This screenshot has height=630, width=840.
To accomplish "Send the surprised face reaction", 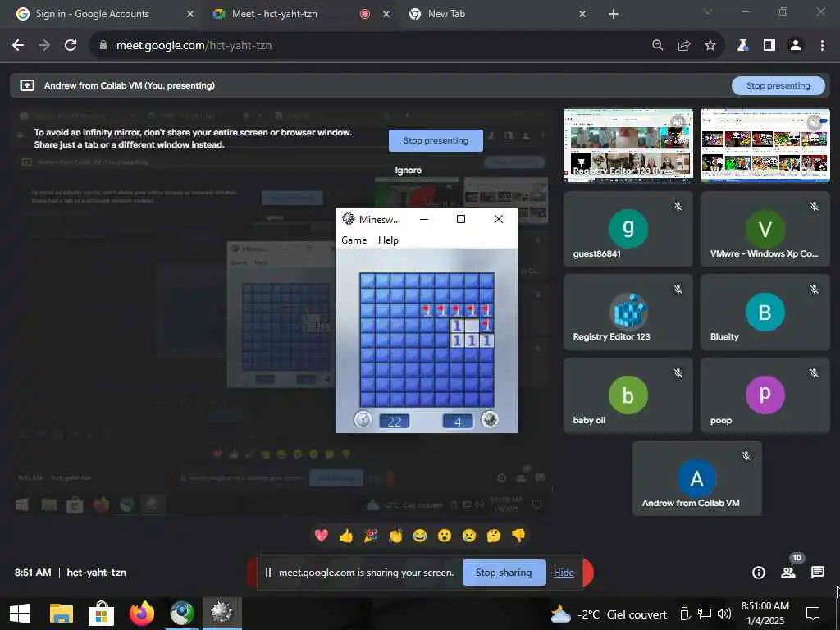I will (445, 535).
